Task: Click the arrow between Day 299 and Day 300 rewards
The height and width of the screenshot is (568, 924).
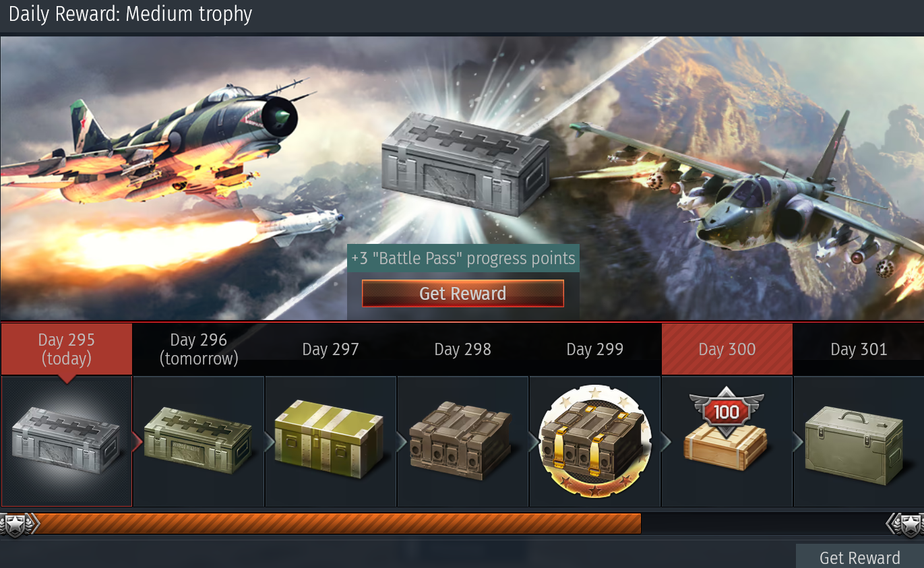Action: click(x=666, y=442)
